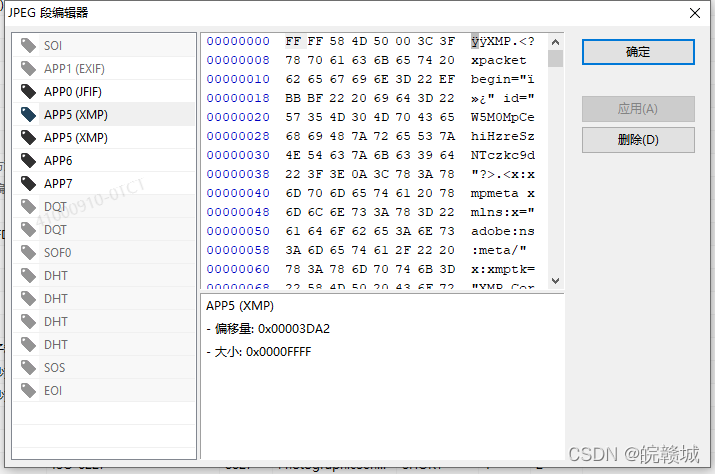
Task: Click offset address 00000008
Action: pos(238,60)
